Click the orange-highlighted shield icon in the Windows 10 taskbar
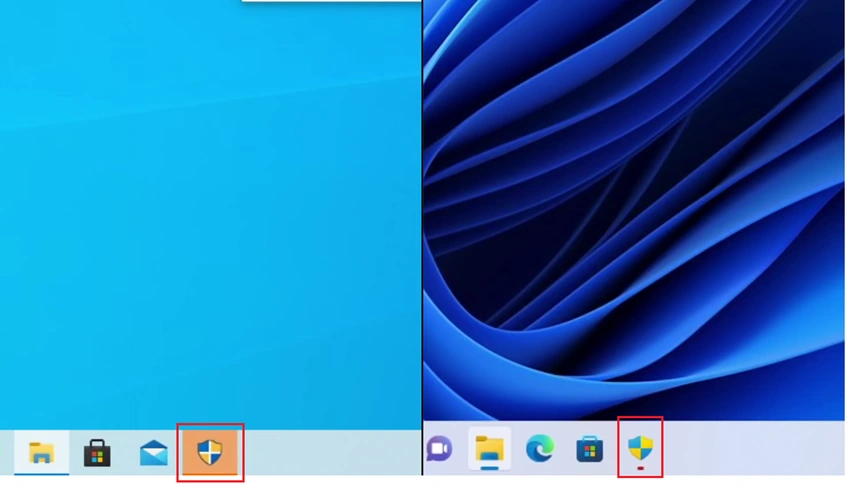Viewport: 850px width, 486px height. [210, 452]
